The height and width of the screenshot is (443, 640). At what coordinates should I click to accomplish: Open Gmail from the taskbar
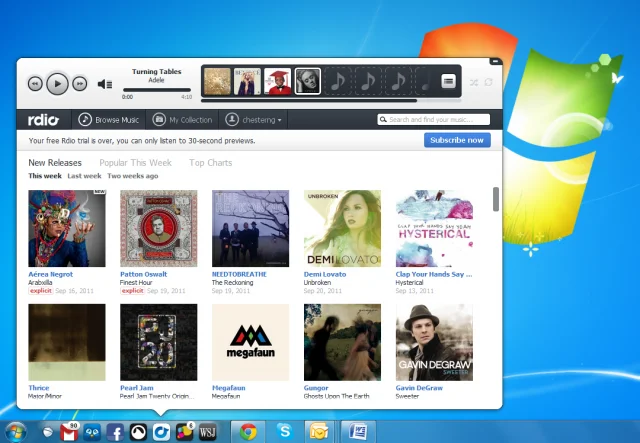pos(69,432)
